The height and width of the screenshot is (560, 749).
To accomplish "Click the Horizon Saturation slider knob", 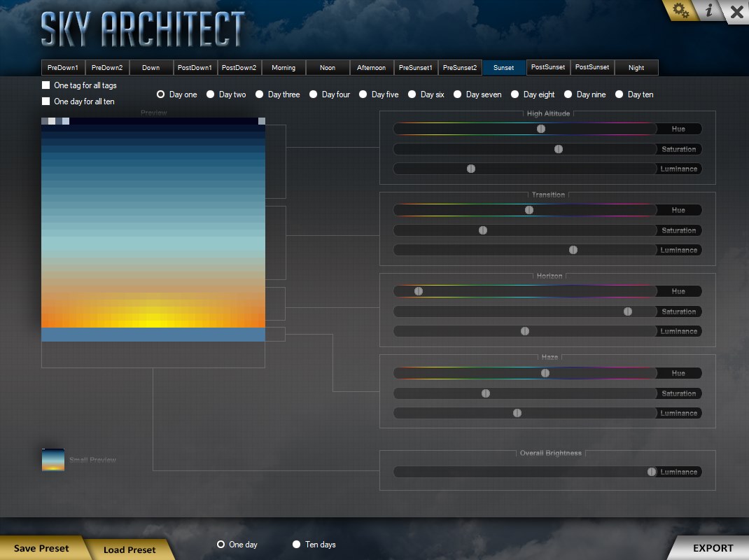I will pyautogui.click(x=628, y=311).
